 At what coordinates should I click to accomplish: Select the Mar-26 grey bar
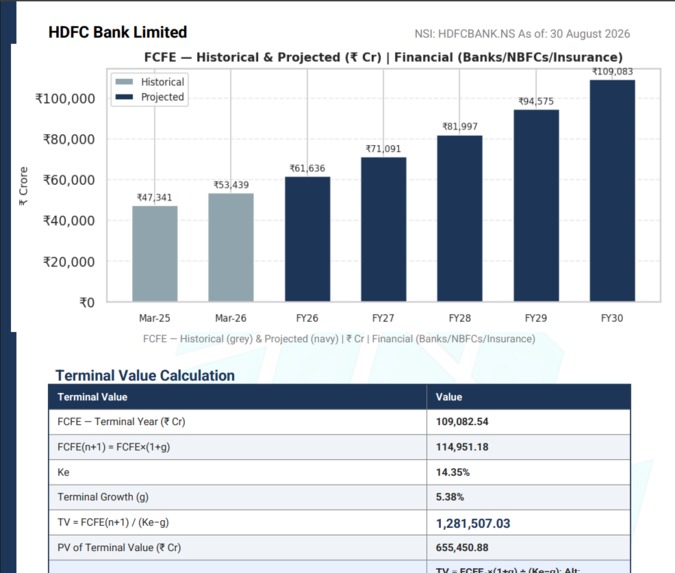click(231, 248)
